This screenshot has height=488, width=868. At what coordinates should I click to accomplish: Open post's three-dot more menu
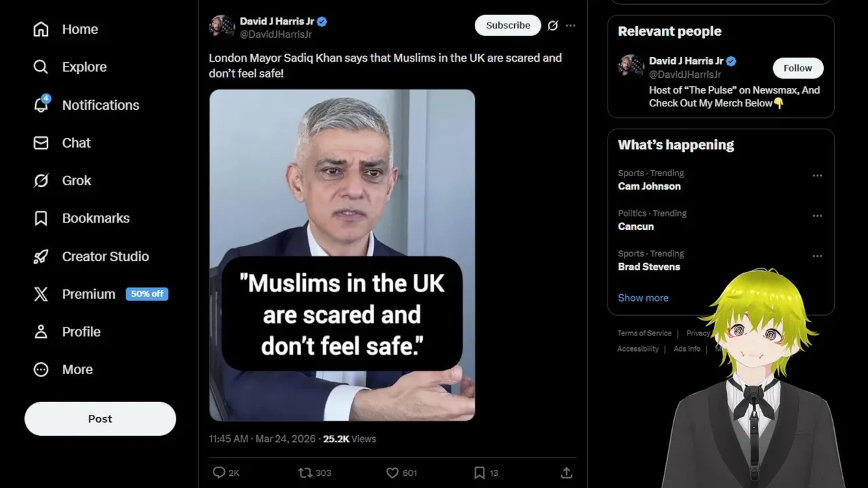pyautogui.click(x=570, y=26)
